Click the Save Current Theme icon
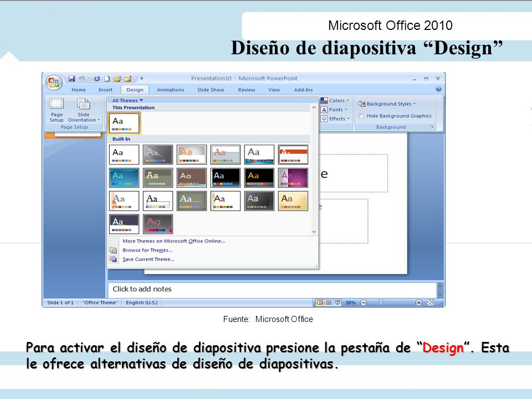Image resolution: width=532 pixels, height=399 pixels. (x=113, y=259)
